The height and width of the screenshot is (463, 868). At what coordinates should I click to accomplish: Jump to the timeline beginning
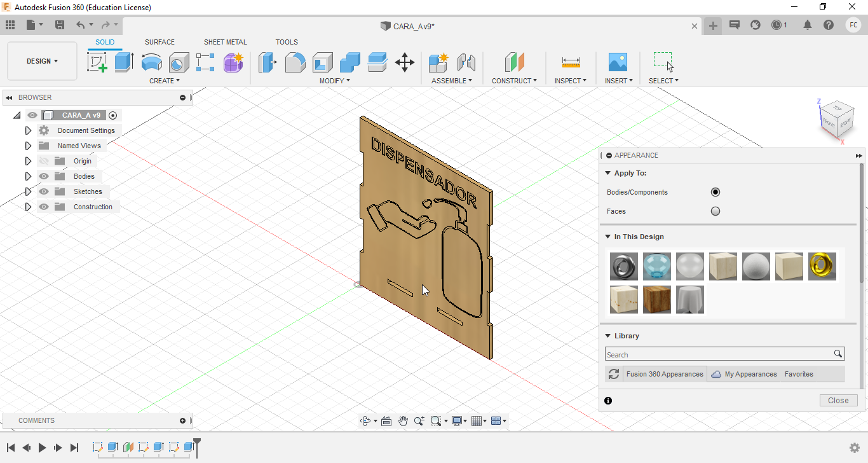(x=11, y=448)
